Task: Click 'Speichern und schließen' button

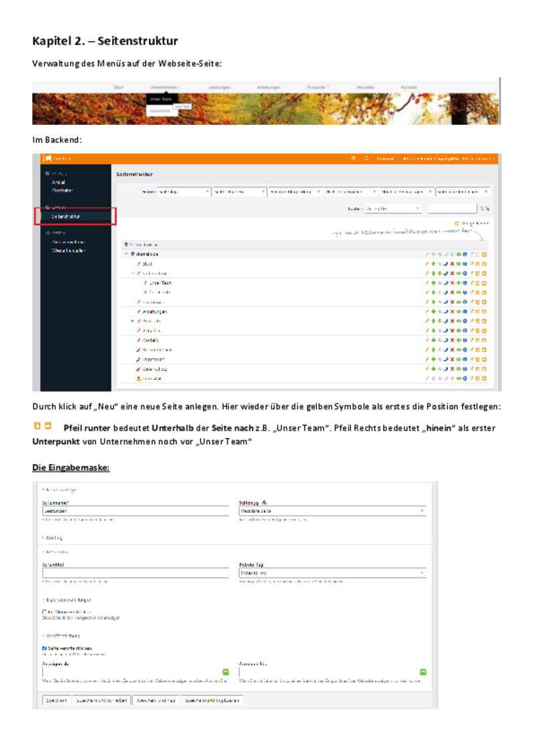Action: (x=101, y=700)
